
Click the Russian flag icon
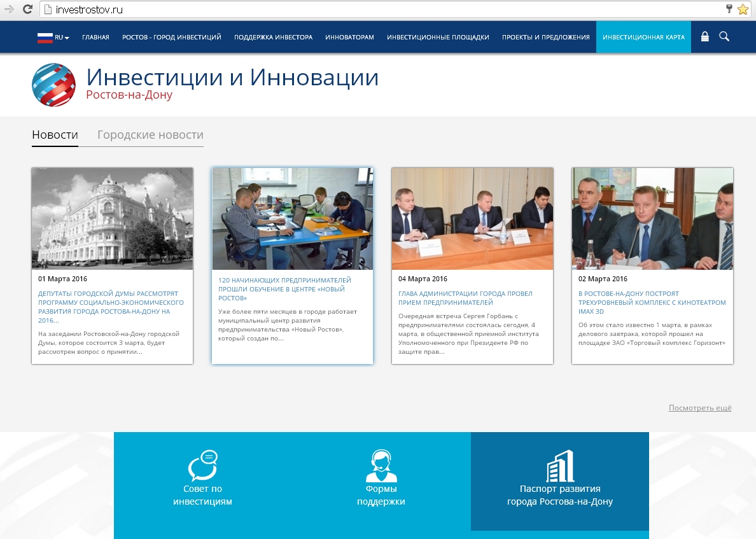(x=45, y=37)
